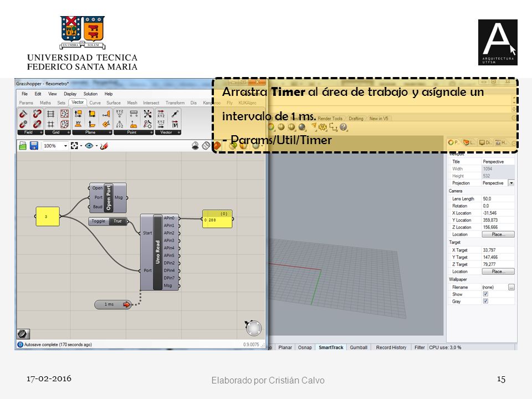The image size is (532, 399).
Task: Expand the Point group panel
Action: pos(151,132)
